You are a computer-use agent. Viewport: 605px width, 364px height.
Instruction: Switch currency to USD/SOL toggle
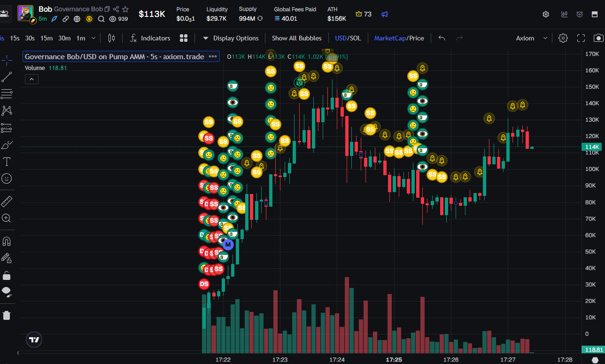pos(348,38)
